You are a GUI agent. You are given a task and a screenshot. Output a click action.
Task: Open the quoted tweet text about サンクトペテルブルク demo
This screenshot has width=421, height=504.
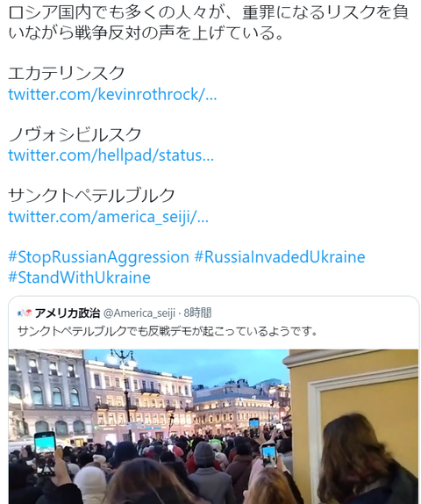tap(168, 331)
